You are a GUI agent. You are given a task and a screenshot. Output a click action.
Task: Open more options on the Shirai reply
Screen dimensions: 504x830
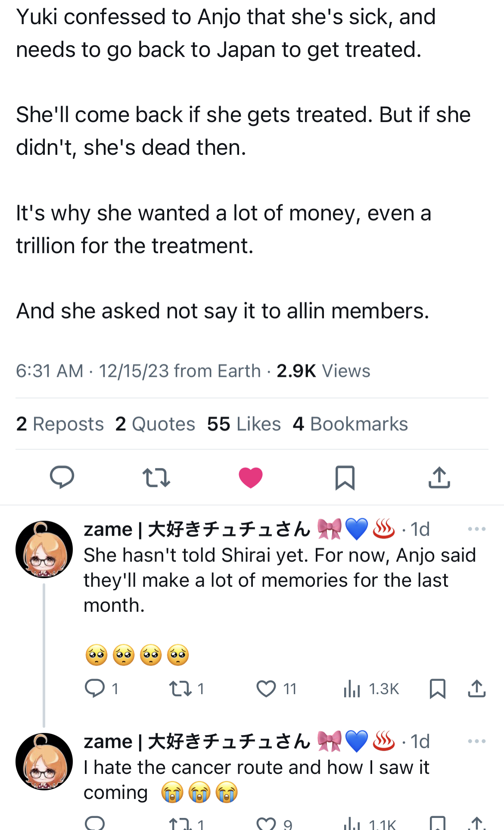click(476, 529)
